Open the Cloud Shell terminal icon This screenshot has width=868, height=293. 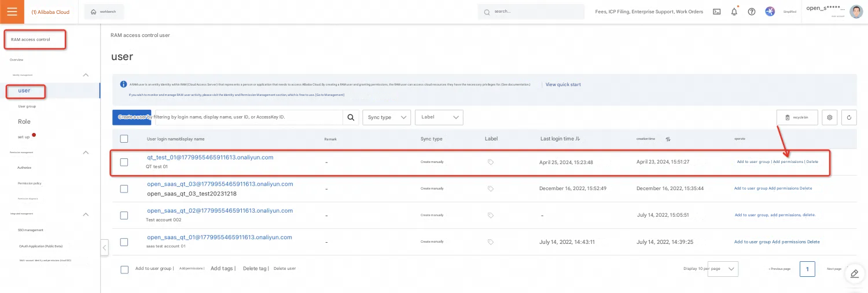pyautogui.click(x=716, y=12)
